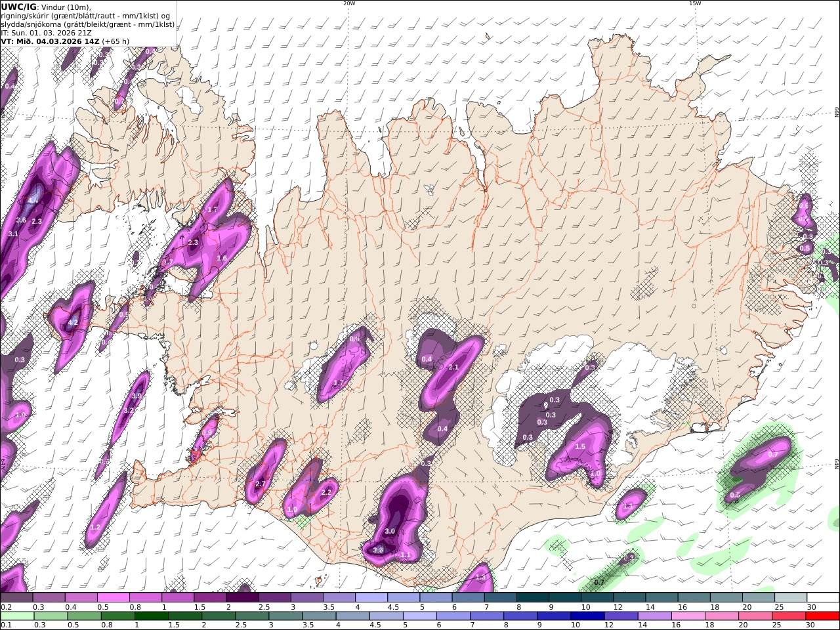This screenshot has width=840, height=630.
Task: Click the UWC/IG title text
Action: click(x=19, y=7)
